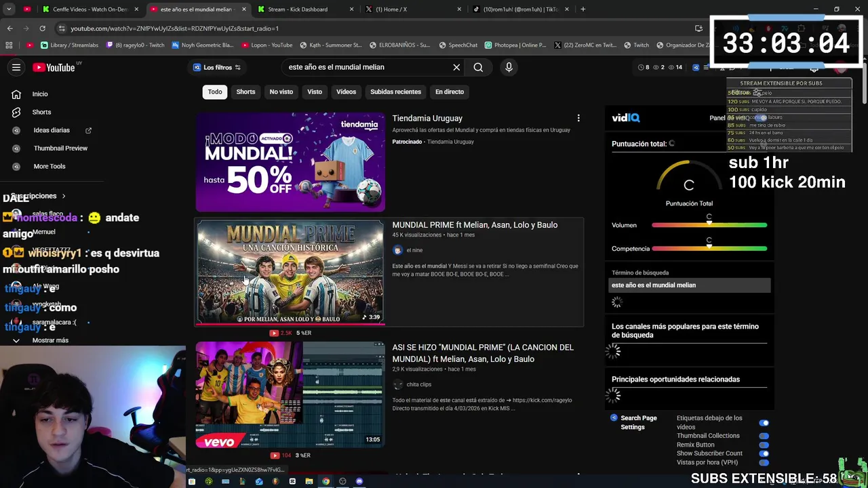
Task: Open the Tiendamia Uruguay ad thumbnail
Action: (x=290, y=162)
